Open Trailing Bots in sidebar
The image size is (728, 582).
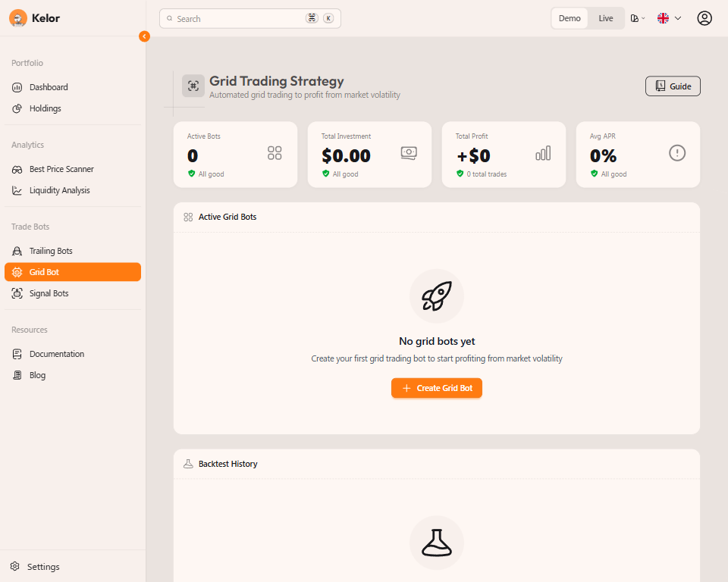click(x=51, y=251)
